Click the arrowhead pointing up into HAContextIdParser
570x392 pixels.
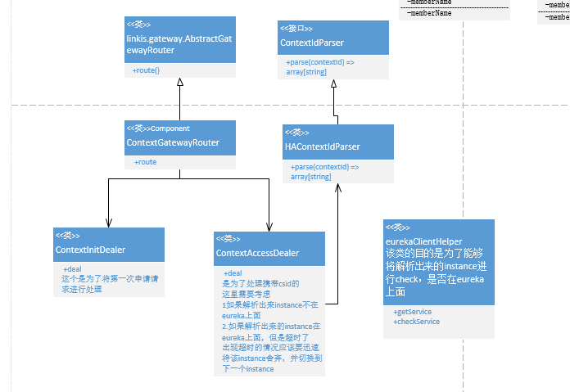(x=339, y=188)
